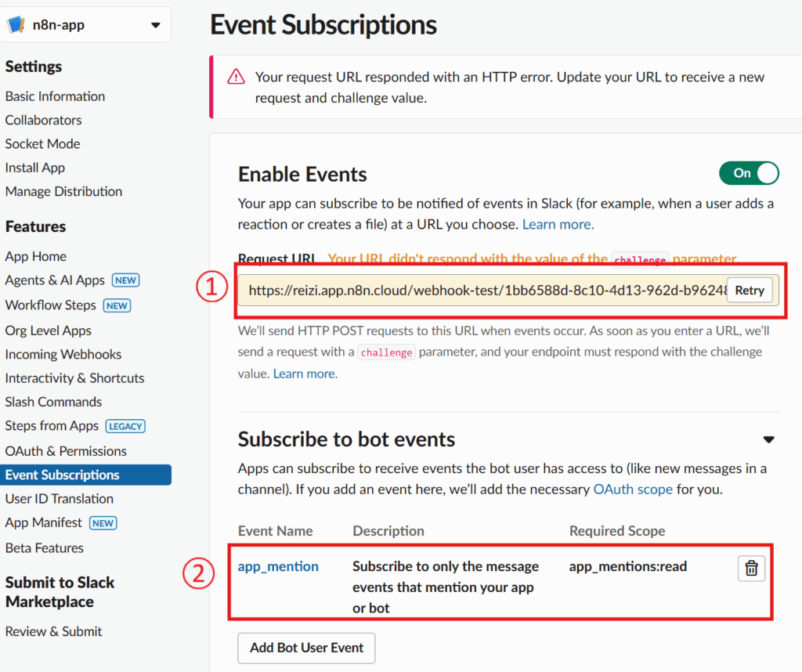Image resolution: width=802 pixels, height=672 pixels.
Task: Open Review & Submit page
Action: (x=53, y=631)
